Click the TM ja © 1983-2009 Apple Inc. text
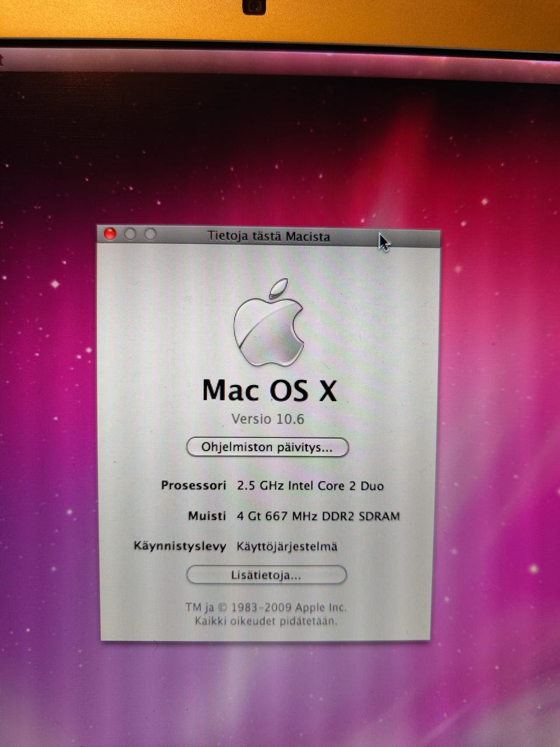Screen dimensions: 560x747 click(x=266, y=607)
